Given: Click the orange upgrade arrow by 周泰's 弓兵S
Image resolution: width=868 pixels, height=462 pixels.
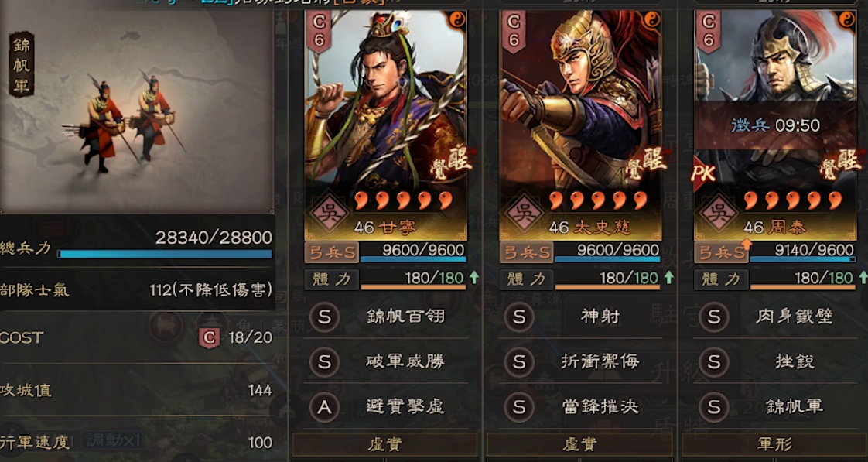Looking at the screenshot, I should click(x=747, y=245).
